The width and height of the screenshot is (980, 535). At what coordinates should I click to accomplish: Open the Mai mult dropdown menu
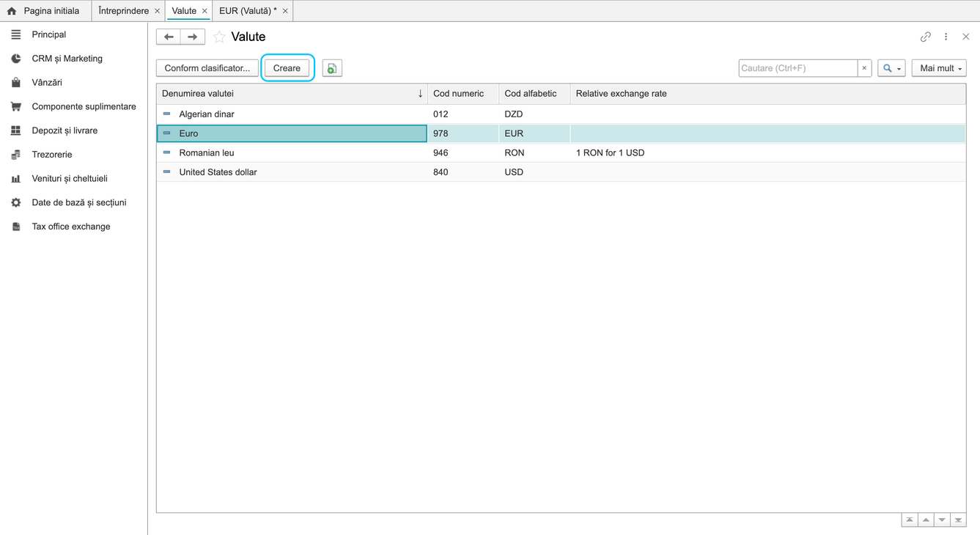pos(939,68)
